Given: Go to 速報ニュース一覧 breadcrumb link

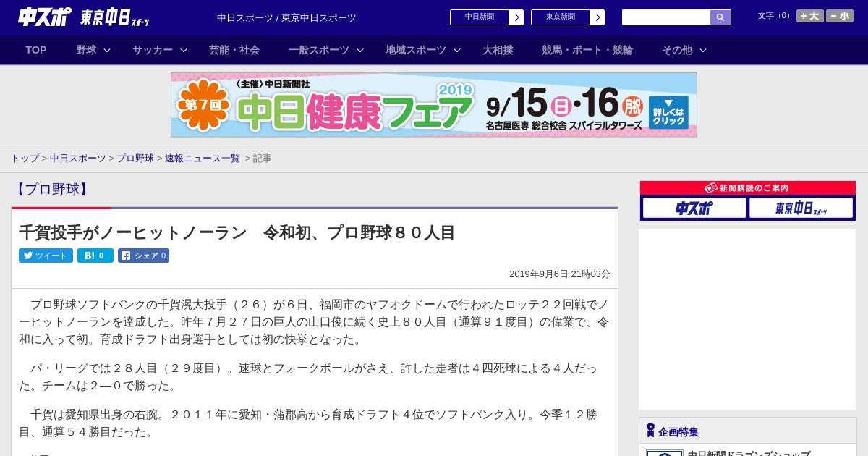Looking at the screenshot, I should (x=203, y=158).
